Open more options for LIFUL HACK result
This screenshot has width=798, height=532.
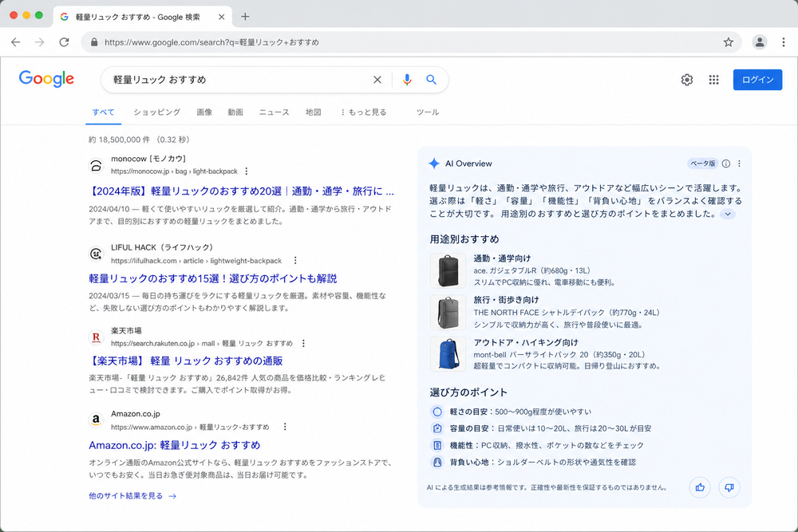295,260
